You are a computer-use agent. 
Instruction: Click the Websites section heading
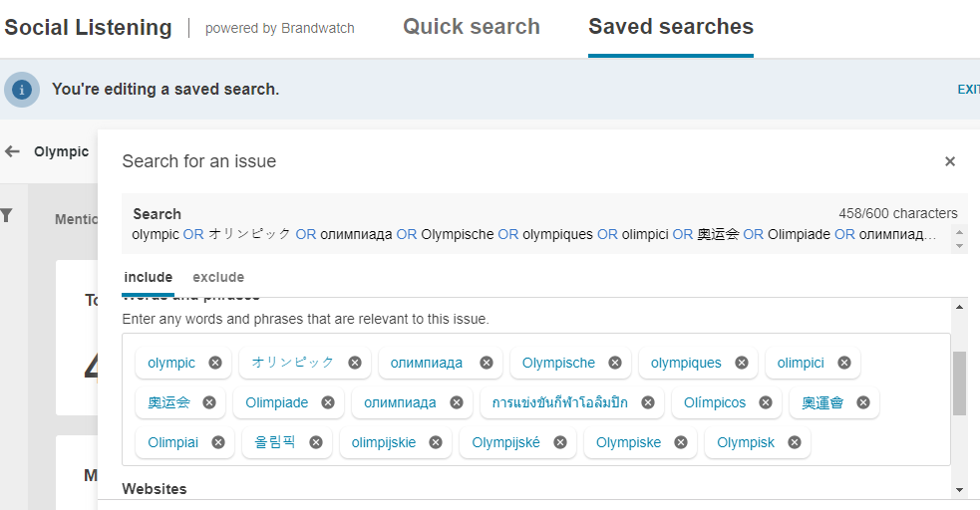(x=155, y=489)
